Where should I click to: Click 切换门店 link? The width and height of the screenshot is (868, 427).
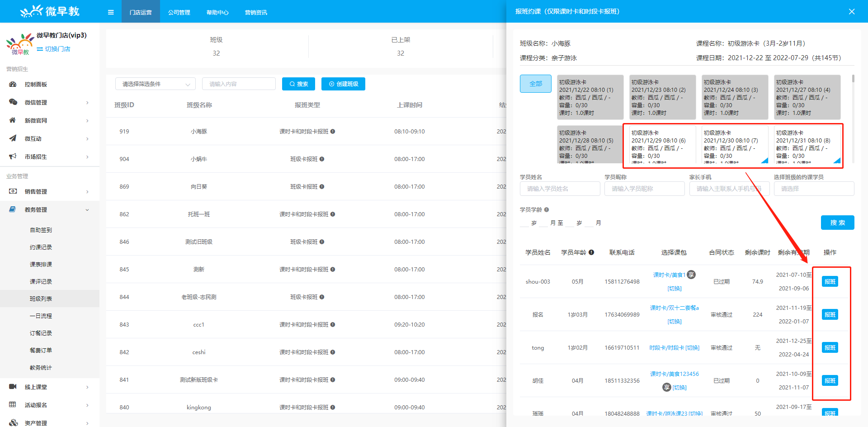[x=54, y=49]
